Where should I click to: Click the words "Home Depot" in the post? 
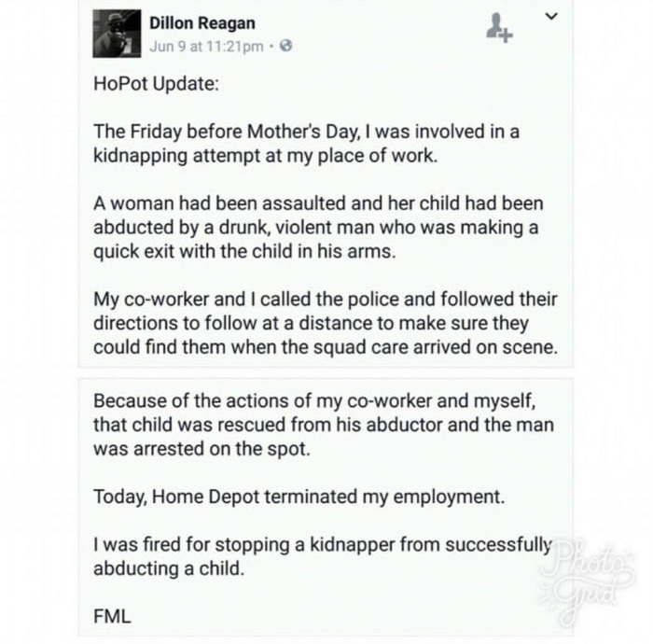pyautogui.click(x=201, y=497)
